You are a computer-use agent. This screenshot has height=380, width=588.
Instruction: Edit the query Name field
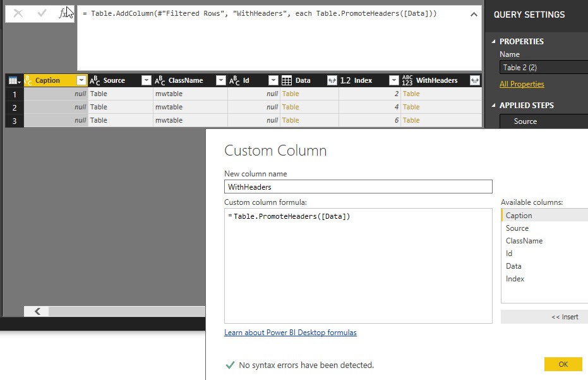544,68
